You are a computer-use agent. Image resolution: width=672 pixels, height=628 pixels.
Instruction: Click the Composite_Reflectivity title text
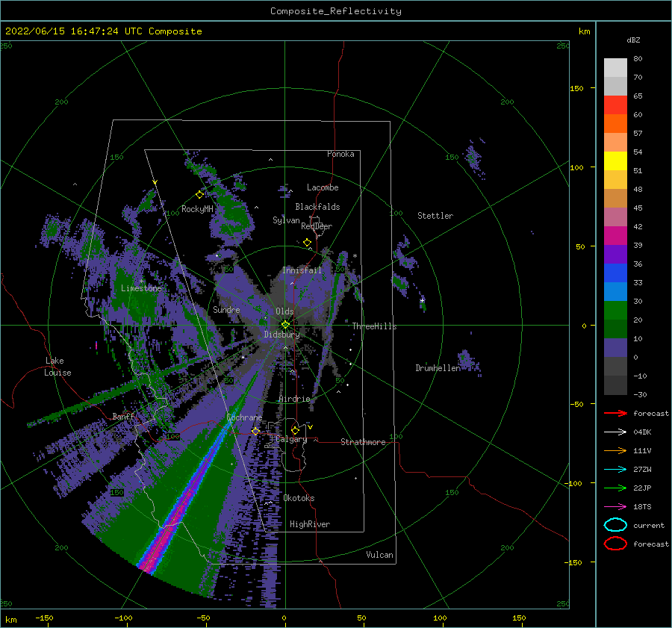pos(336,11)
